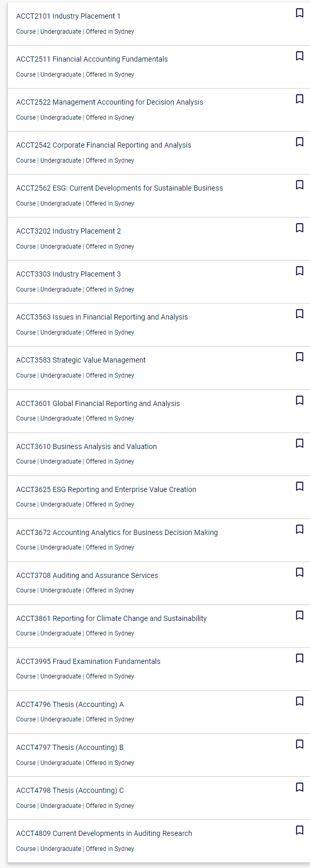Save ACCT2522 Management Accounting using bookmark icon
This screenshot has height=868, width=310.
300,99
